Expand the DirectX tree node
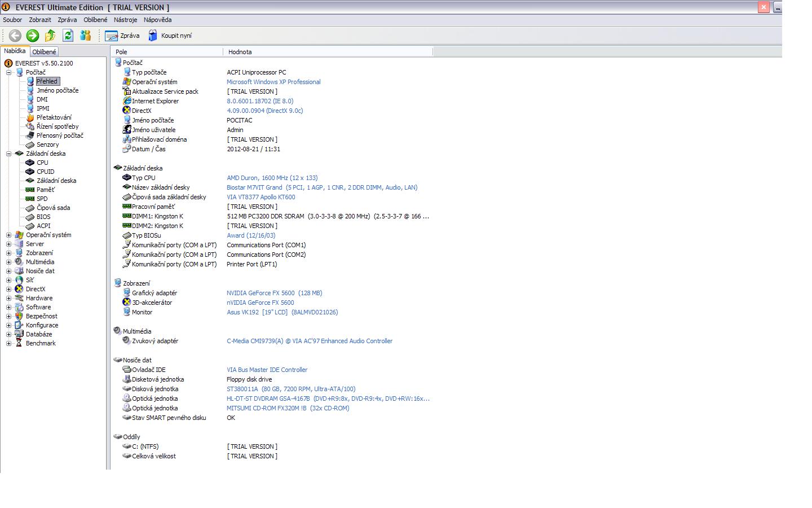The width and height of the screenshot is (812, 508). coord(9,289)
